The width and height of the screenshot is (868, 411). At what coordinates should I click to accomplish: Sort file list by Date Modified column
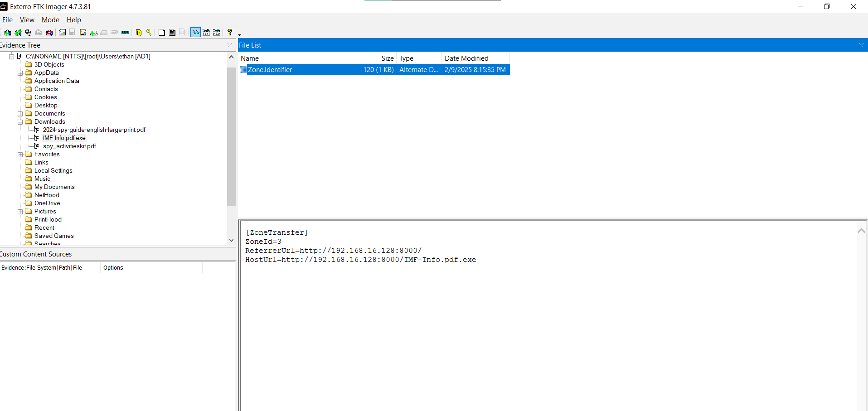[x=466, y=58]
